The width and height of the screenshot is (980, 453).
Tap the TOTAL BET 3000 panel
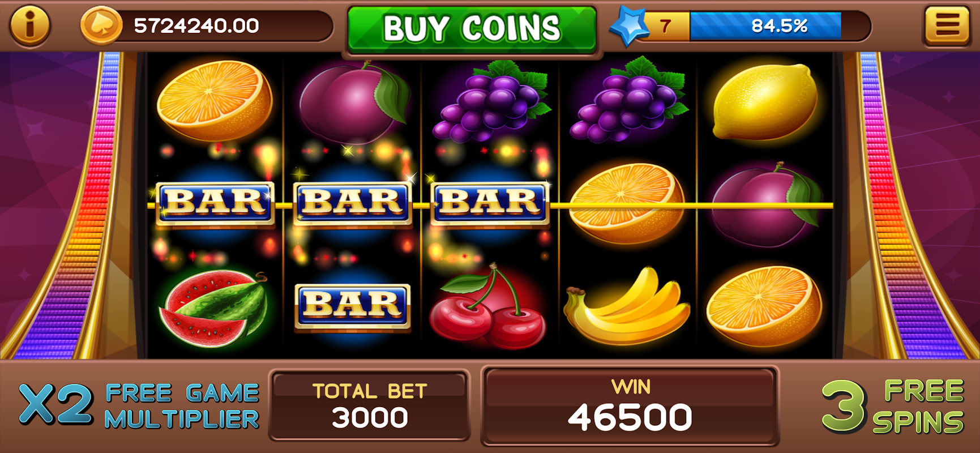(369, 405)
